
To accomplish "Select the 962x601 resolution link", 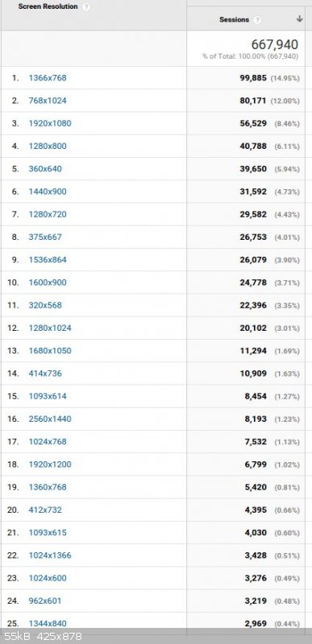I will (45, 601).
